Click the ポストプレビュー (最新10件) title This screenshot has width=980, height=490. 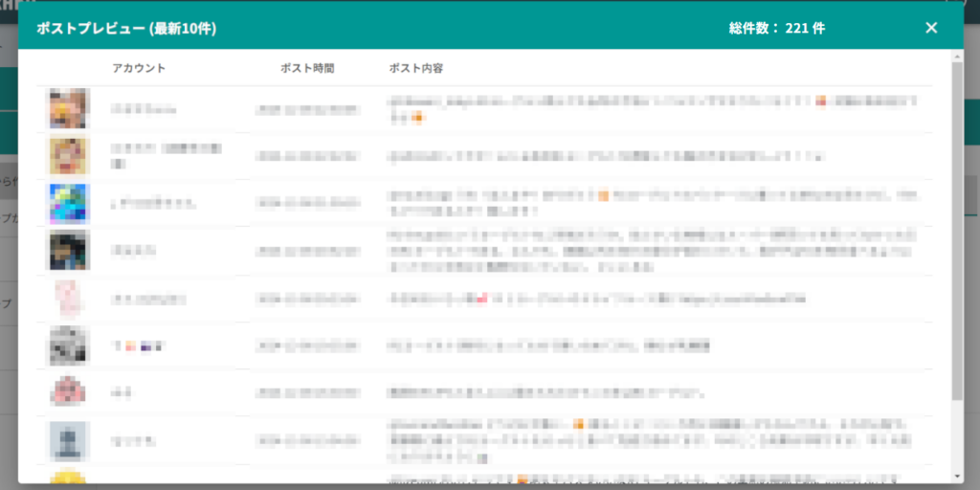(x=127, y=28)
